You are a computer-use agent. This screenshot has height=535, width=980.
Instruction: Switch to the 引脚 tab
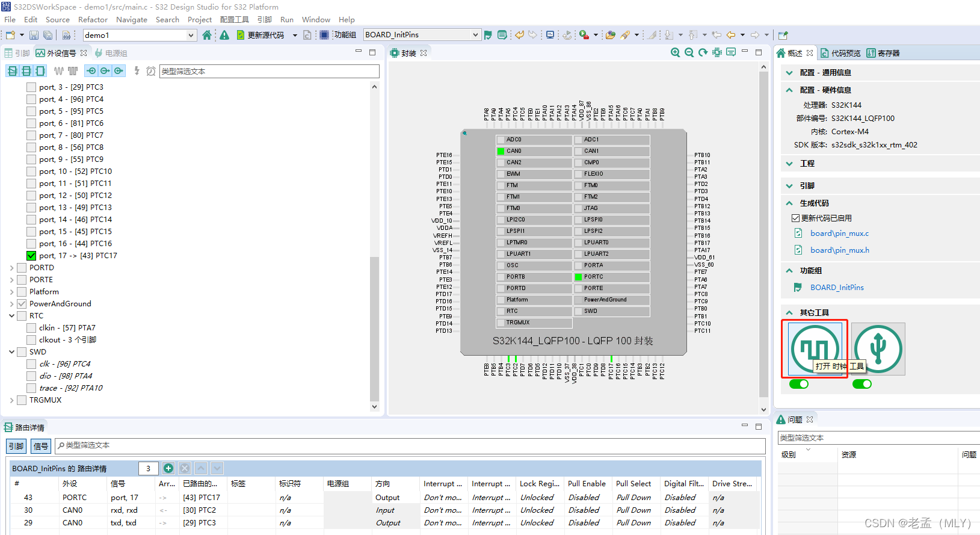tap(17, 53)
